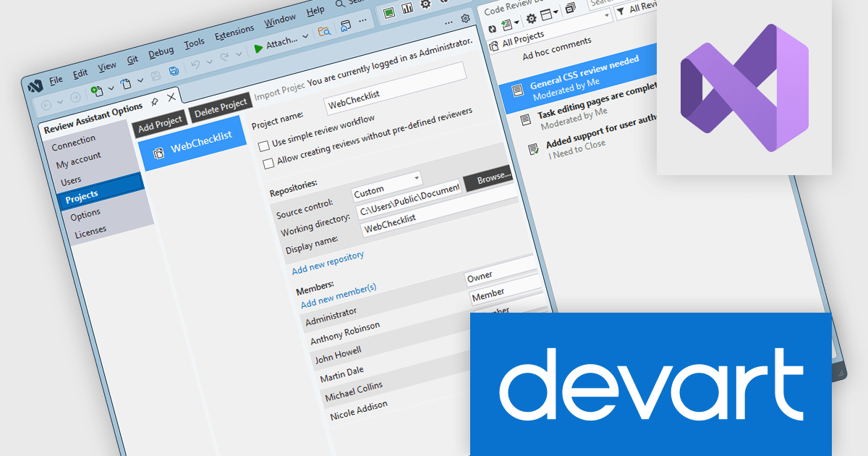The image size is (868, 456).
Task: Click the settings gear beside tab overflow
Action: (465, 18)
